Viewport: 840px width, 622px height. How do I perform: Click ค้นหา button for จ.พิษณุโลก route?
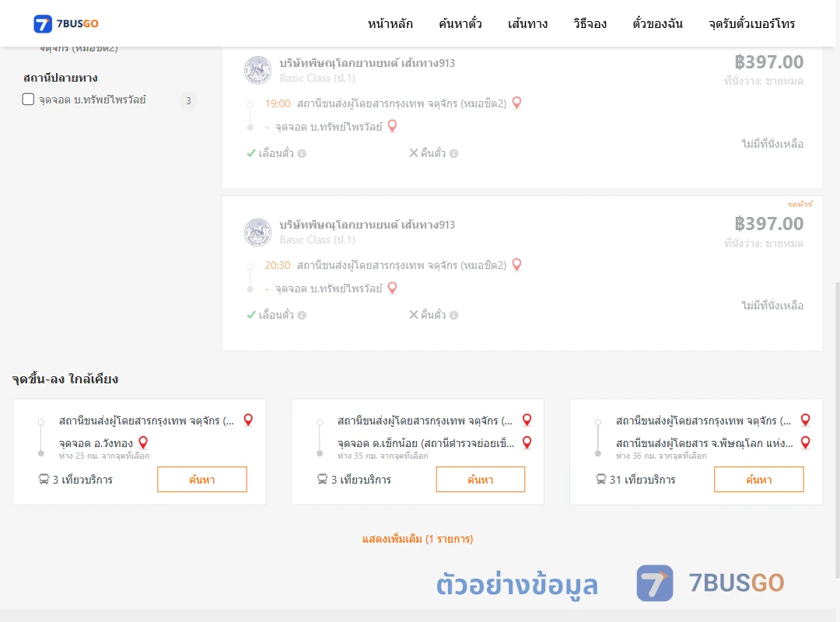pos(759,480)
